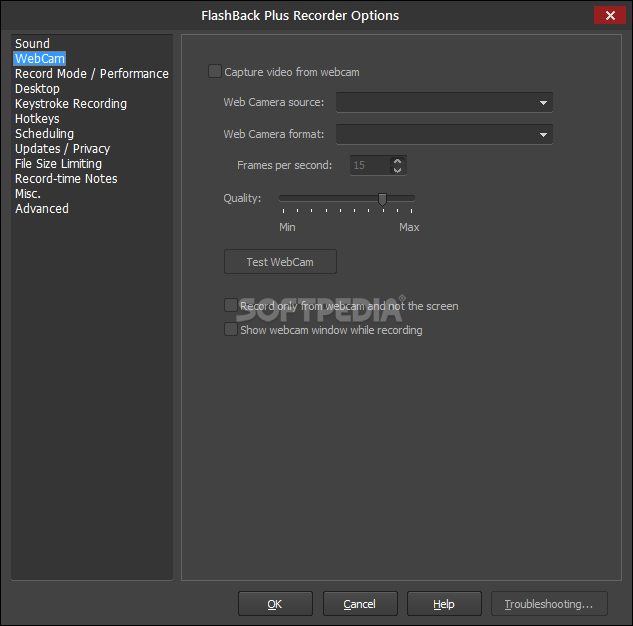Open File Size Limiting settings
The height and width of the screenshot is (626, 633).
point(58,163)
